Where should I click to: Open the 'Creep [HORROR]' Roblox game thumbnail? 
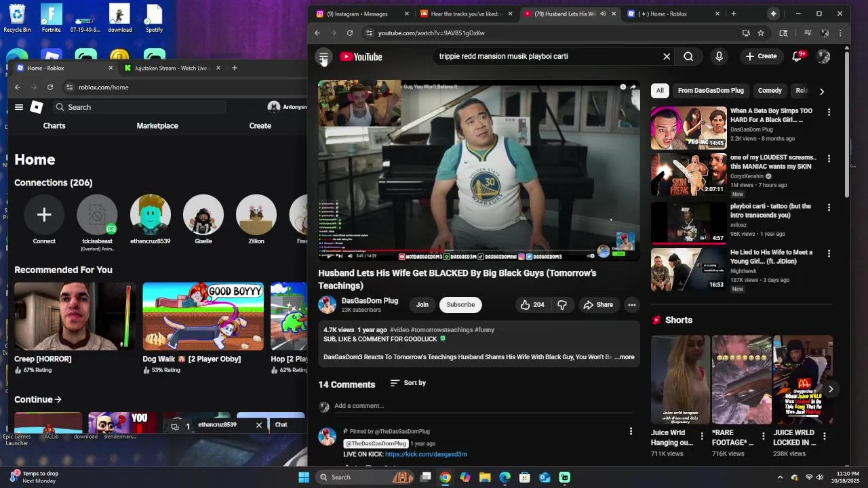coord(75,317)
